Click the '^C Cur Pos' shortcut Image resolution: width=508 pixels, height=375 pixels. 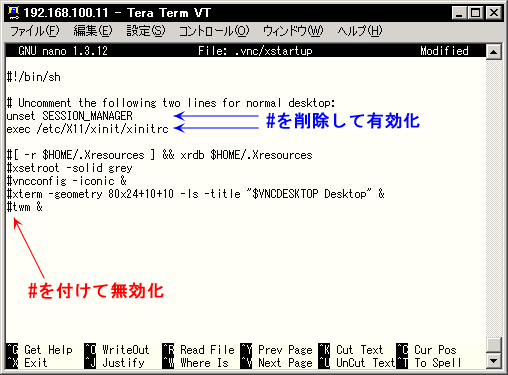[x=426, y=350]
